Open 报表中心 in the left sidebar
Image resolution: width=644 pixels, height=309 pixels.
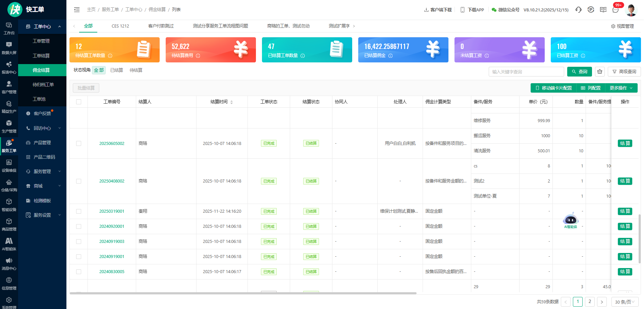coord(9,67)
